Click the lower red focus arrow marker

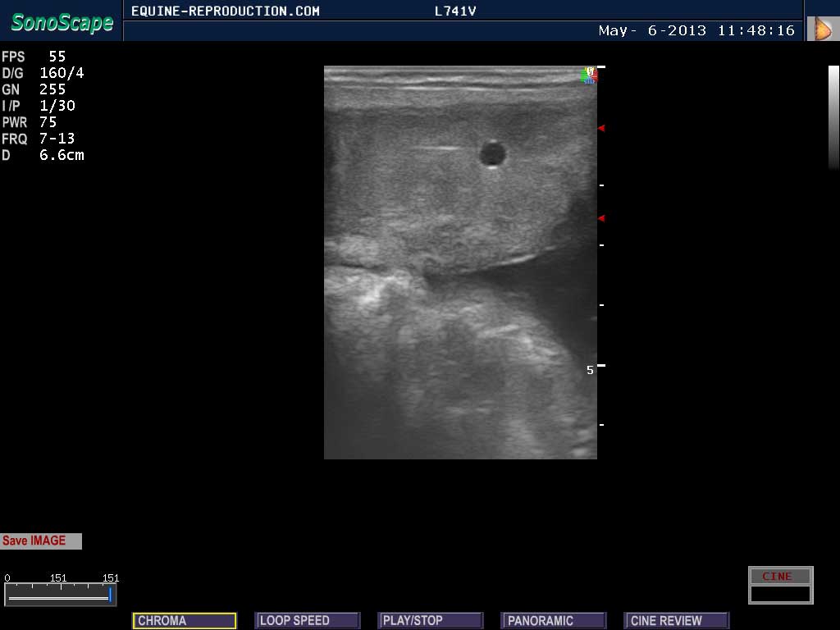point(600,218)
